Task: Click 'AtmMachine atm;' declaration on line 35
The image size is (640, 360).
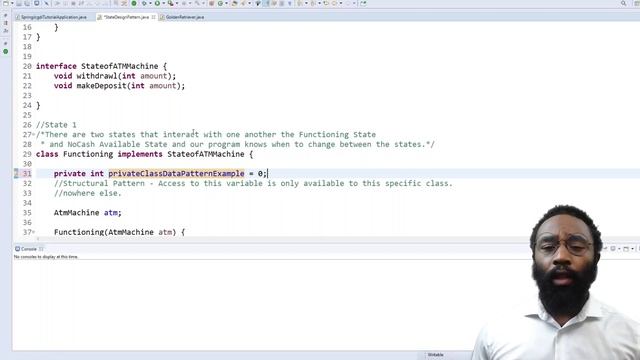Action: (88, 213)
